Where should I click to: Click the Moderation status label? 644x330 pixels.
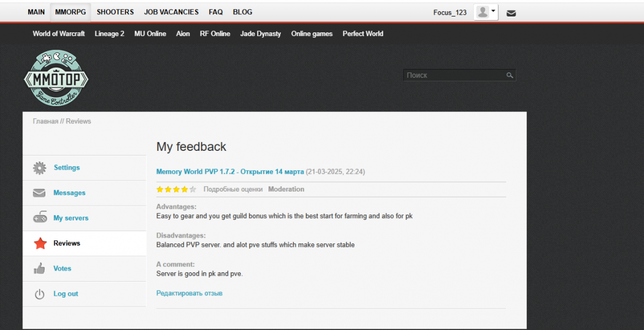(286, 189)
